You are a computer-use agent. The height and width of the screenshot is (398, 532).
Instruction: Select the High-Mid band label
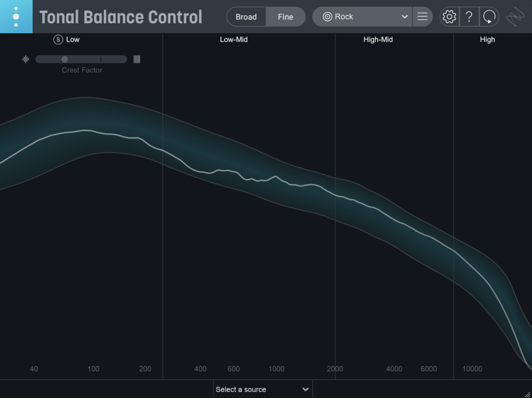point(378,39)
